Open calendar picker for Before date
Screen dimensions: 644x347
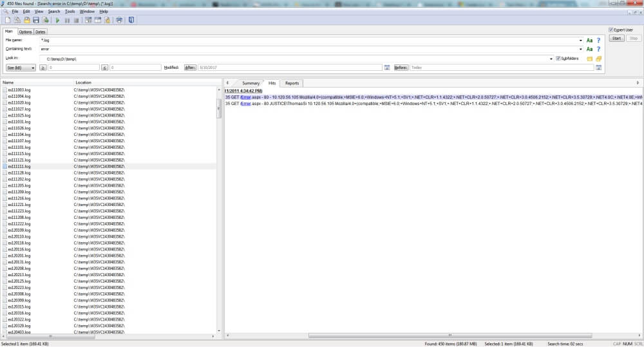tap(598, 68)
